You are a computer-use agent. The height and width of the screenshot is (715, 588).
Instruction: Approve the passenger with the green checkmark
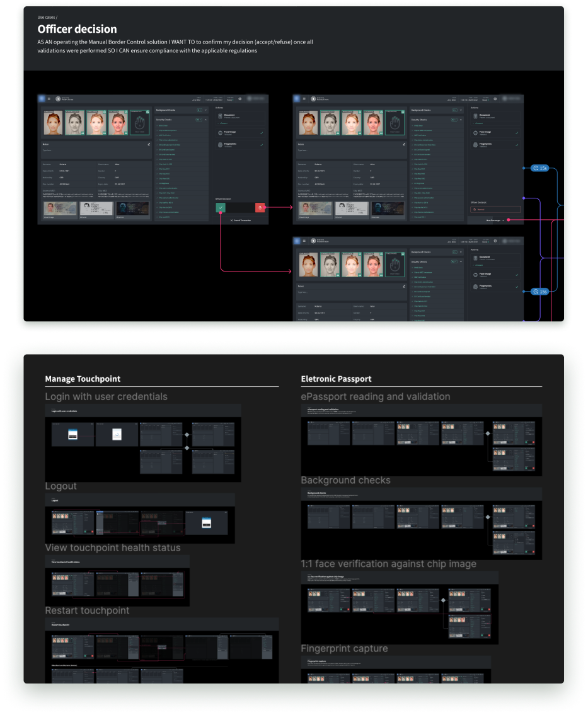tap(221, 208)
